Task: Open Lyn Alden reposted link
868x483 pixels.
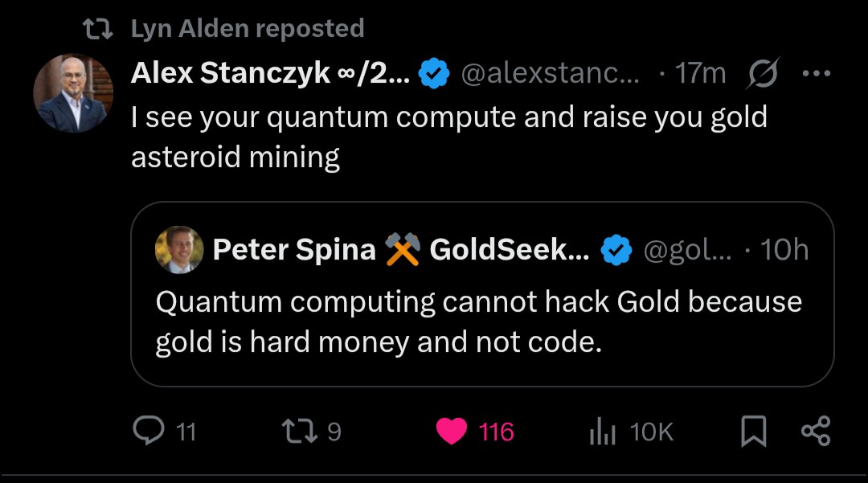Action: pos(247,29)
